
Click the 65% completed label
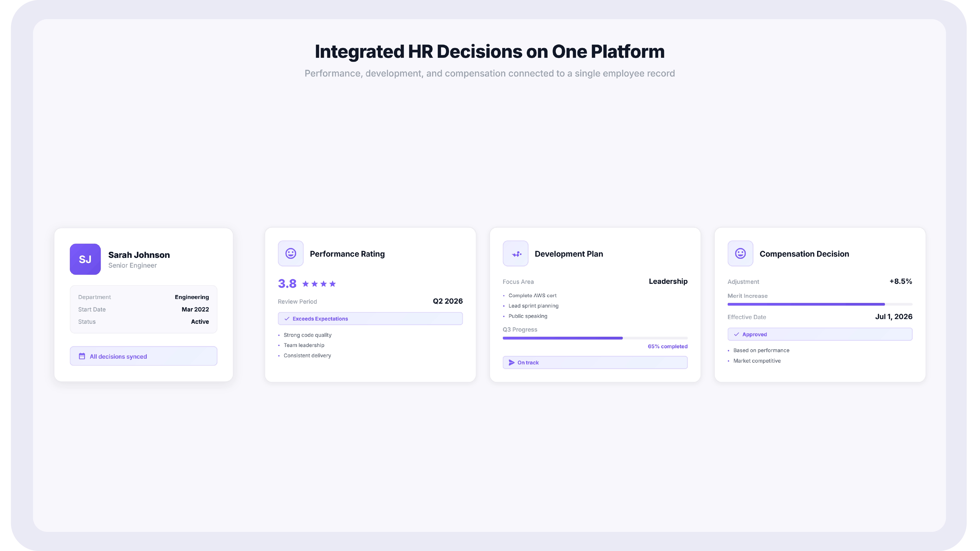(668, 347)
